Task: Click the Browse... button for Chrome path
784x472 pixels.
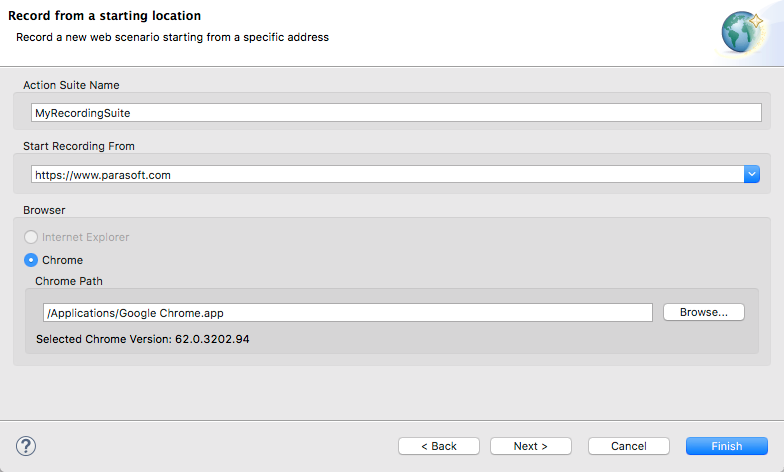Action: pos(704,312)
